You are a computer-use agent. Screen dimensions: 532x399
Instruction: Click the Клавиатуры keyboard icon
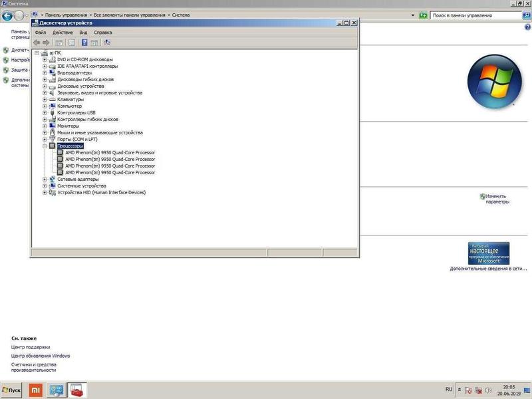53,99
